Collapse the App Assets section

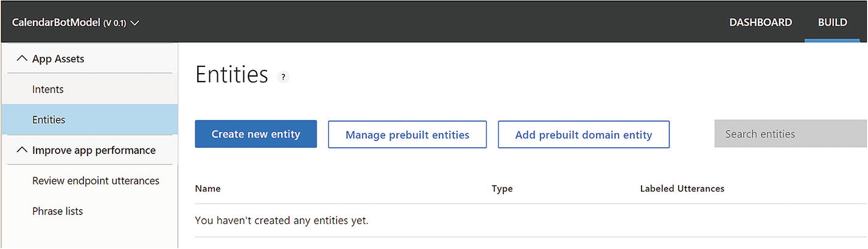click(23, 58)
